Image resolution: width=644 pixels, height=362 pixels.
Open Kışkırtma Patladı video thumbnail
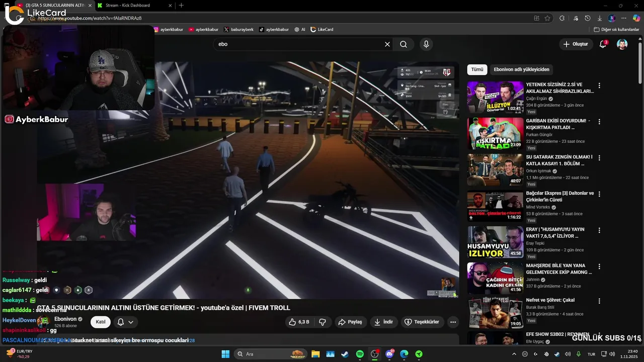(x=495, y=134)
